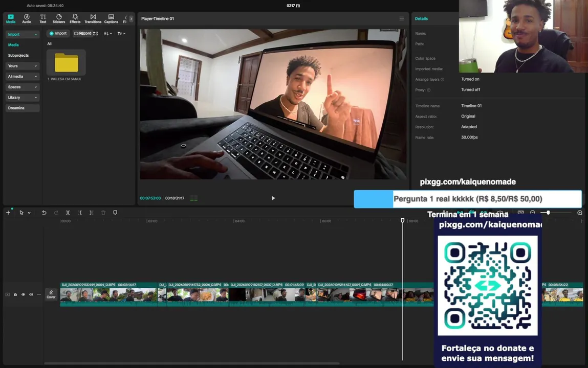Show more tabs with right chevron

click(131, 19)
